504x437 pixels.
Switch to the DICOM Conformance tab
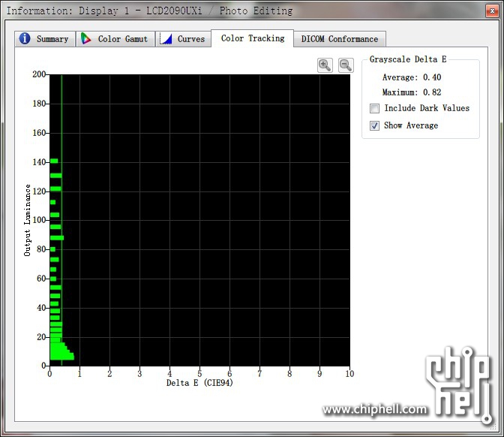340,39
